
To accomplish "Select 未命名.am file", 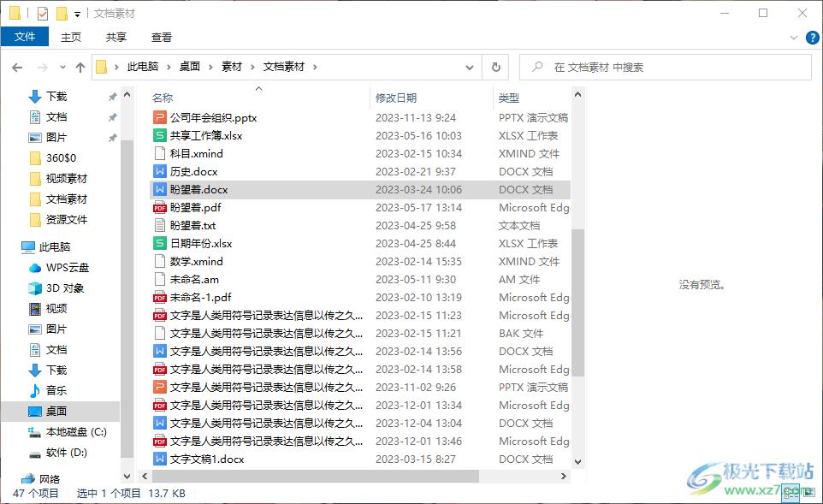I will coord(194,279).
